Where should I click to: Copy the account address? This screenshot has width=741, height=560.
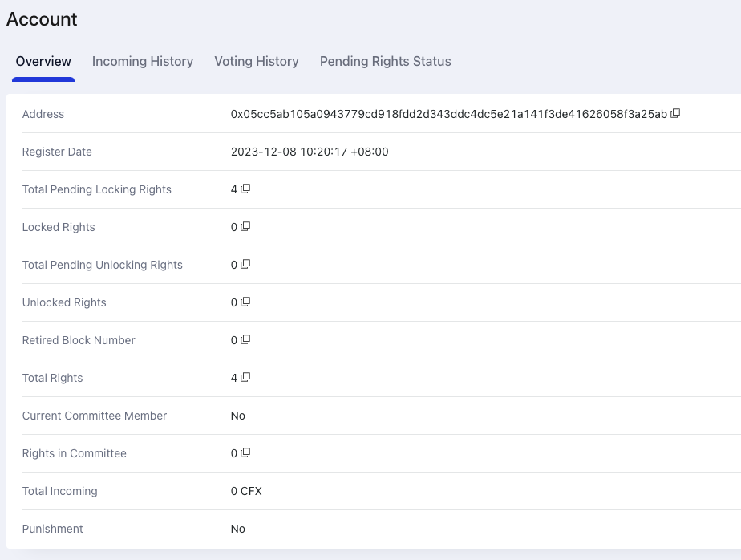675,113
